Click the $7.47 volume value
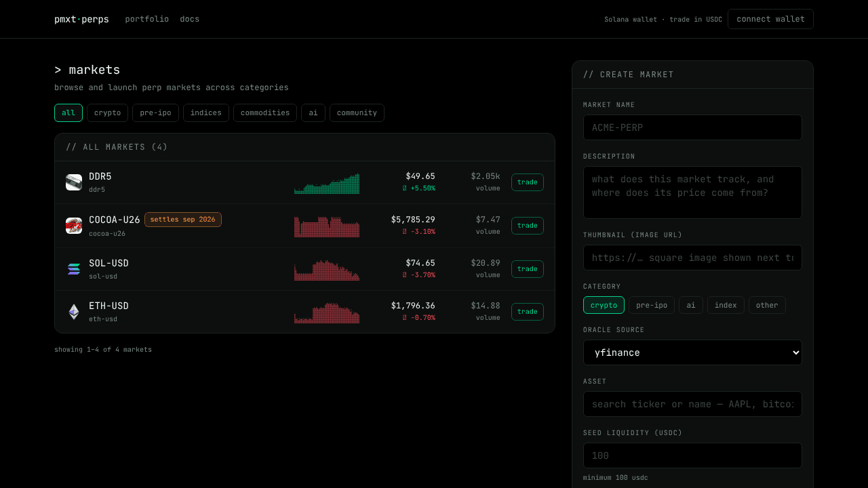This screenshot has height=488, width=868. coord(488,220)
